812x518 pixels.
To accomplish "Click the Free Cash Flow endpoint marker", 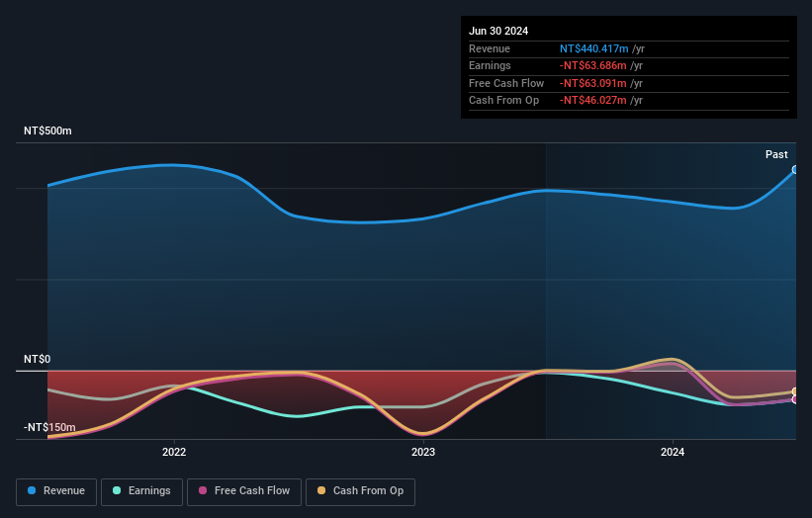I will coord(795,399).
